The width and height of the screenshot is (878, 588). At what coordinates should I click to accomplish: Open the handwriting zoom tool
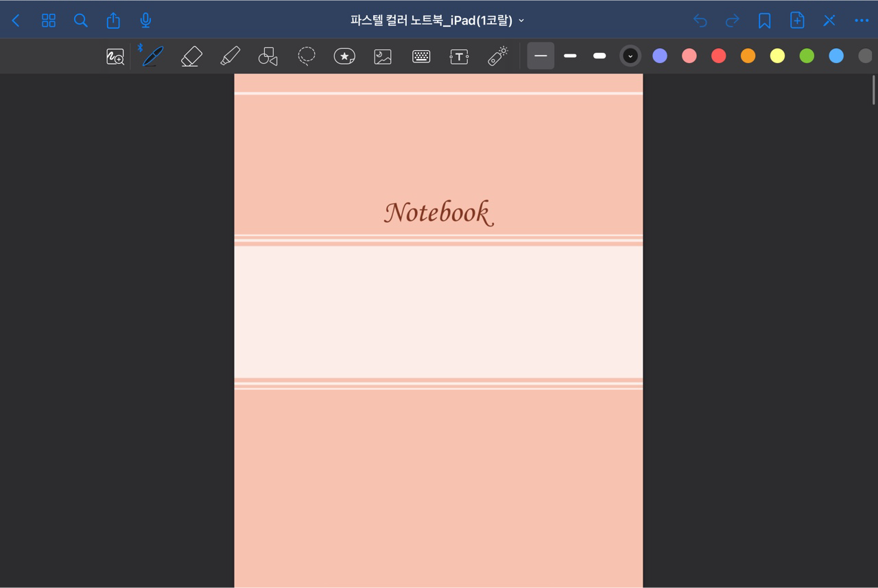tap(115, 56)
